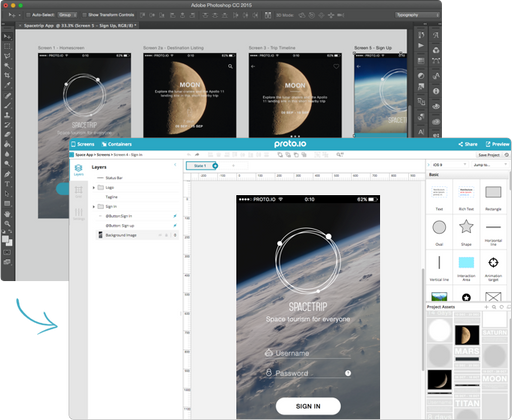
Task: Click the Save Project button
Action: tap(489, 155)
